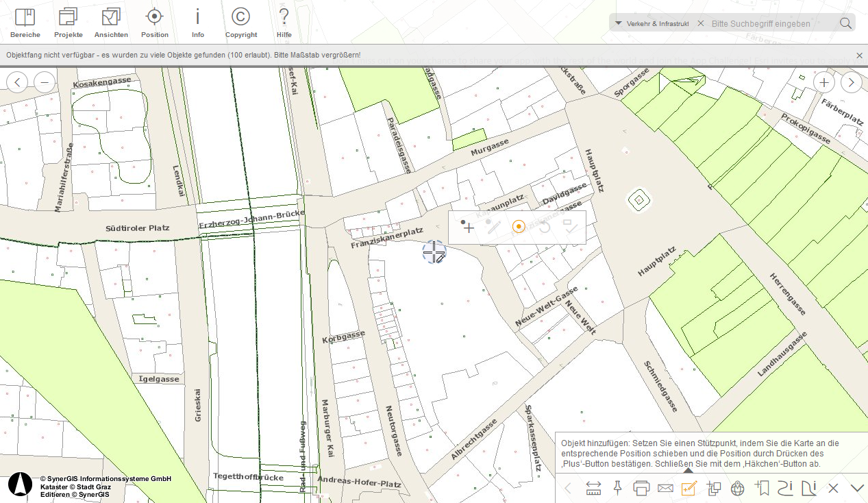Open the Hilfe panel

[x=284, y=21]
